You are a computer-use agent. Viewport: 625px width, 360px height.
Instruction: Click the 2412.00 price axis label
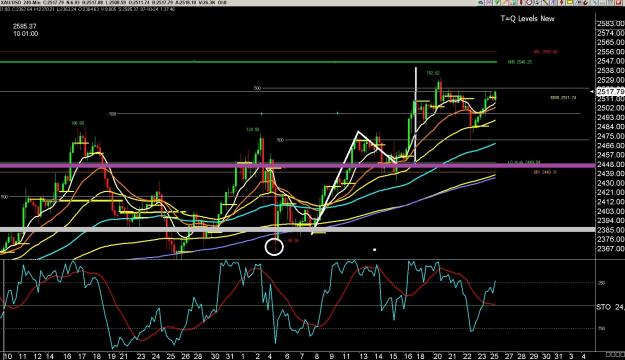(x=611, y=202)
